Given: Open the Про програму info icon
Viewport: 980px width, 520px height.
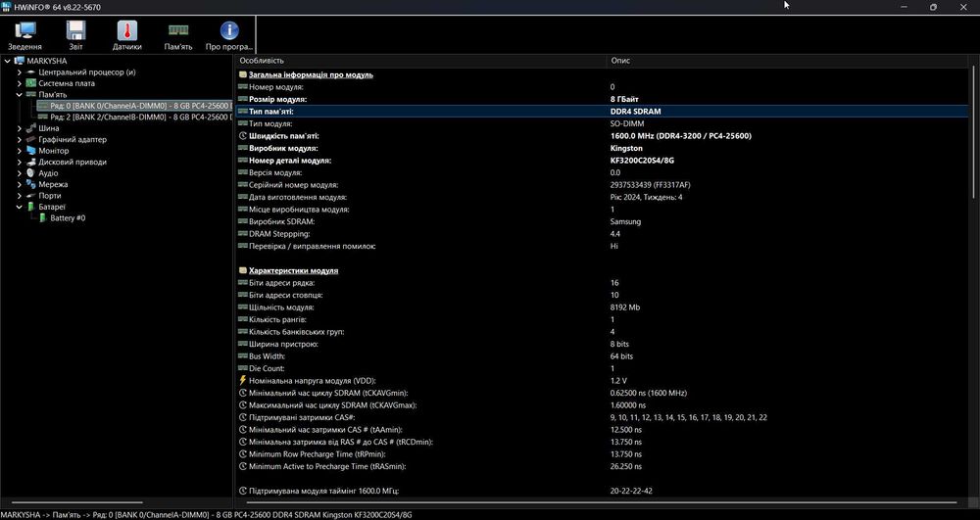Looking at the screenshot, I should click(x=229, y=30).
